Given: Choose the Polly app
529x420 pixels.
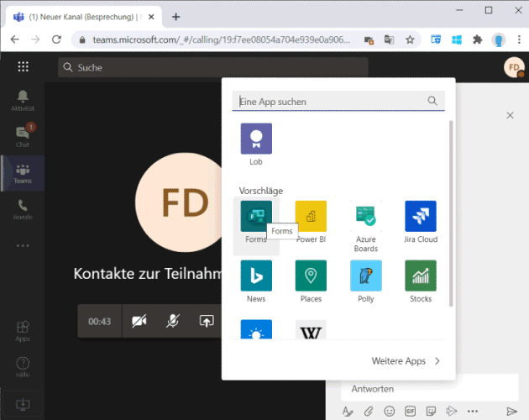Looking at the screenshot, I should click(x=366, y=276).
